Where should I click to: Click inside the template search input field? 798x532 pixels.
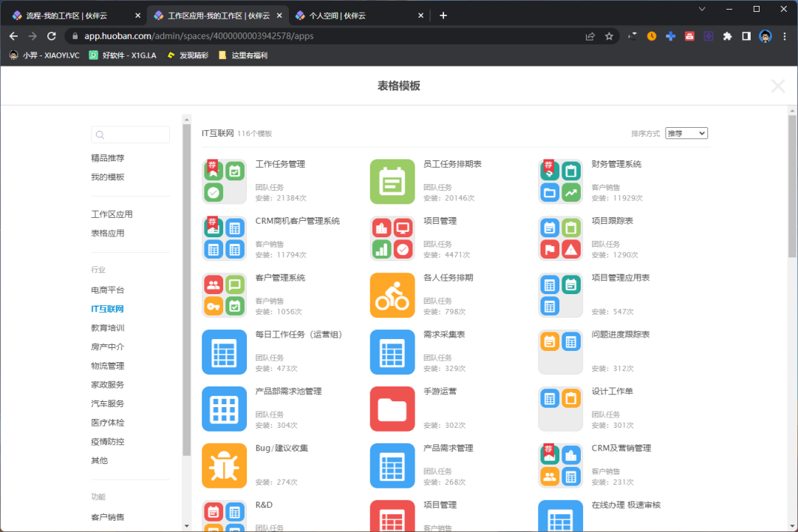coord(133,134)
